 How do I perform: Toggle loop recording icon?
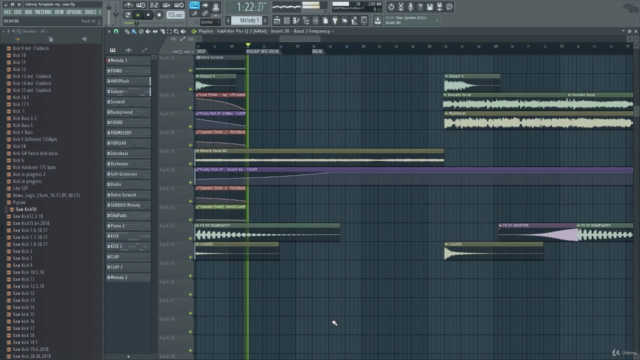(179, 5)
